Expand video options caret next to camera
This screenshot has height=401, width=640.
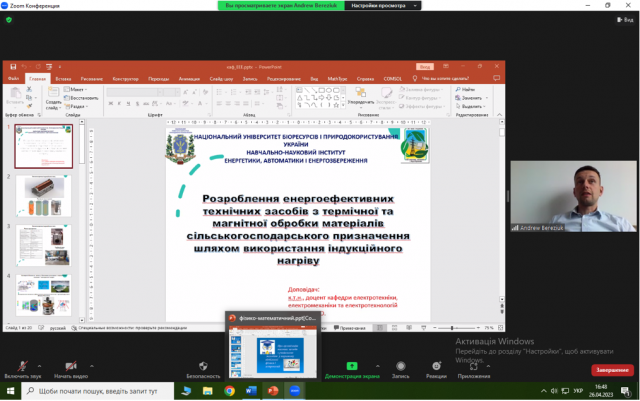(x=92, y=366)
